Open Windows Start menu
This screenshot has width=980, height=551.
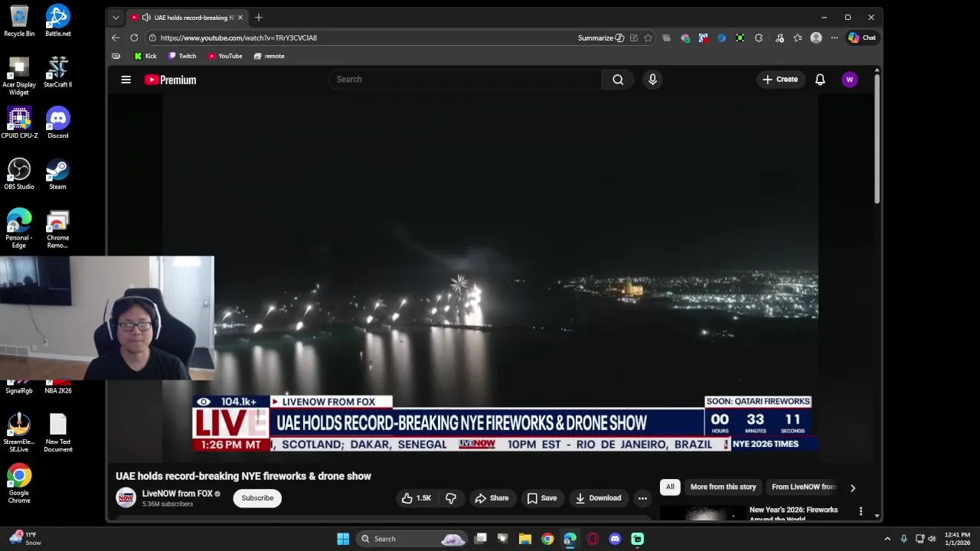[x=343, y=539]
